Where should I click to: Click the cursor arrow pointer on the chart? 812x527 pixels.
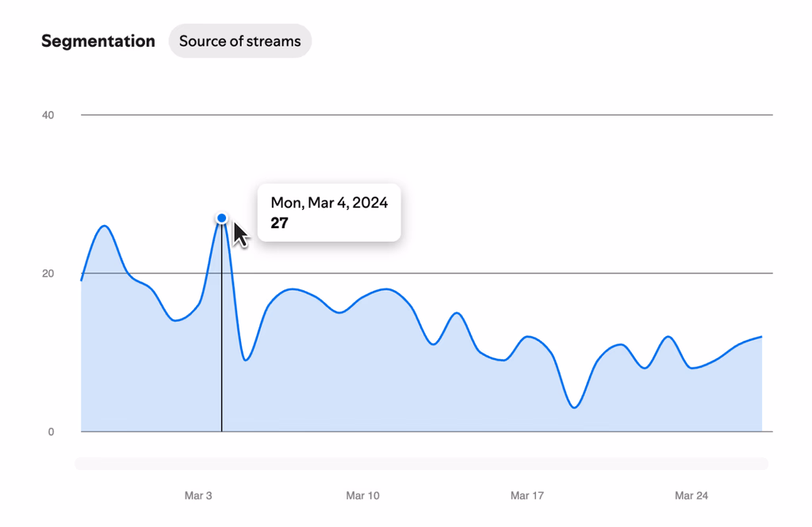[x=239, y=234]
